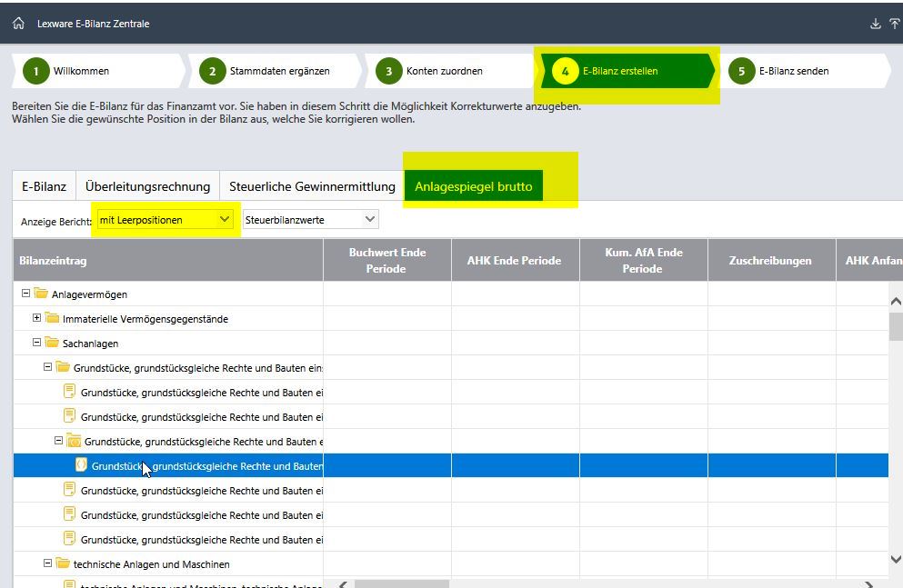Select step 4 E-Bilanz erstellen

click(627, 71)
